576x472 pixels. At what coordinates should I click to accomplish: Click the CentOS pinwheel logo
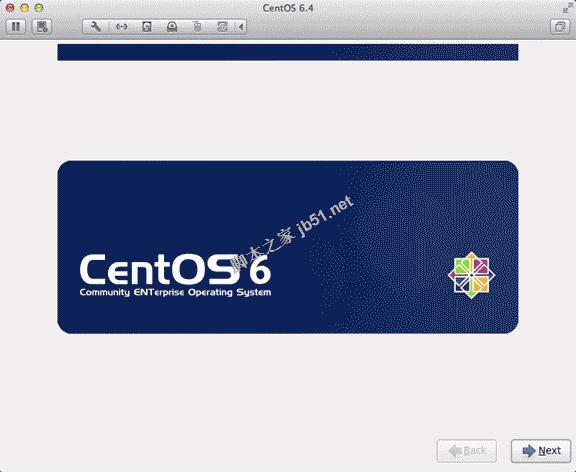click(471, 275)
